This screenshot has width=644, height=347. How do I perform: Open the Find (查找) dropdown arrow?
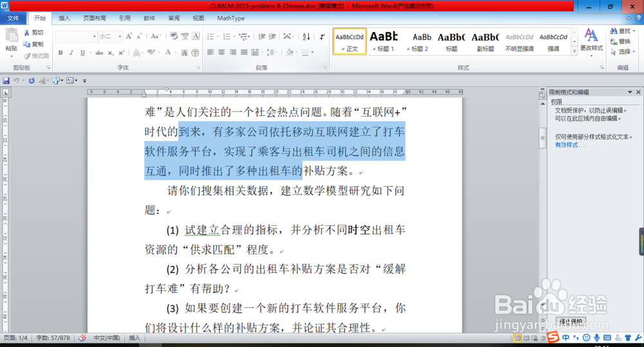point(634,31)
